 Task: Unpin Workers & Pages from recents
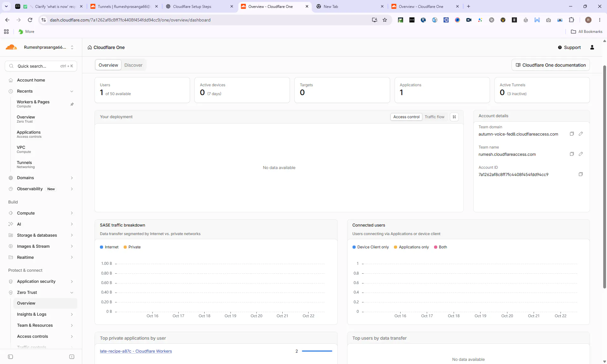click(x=72, y=104)
